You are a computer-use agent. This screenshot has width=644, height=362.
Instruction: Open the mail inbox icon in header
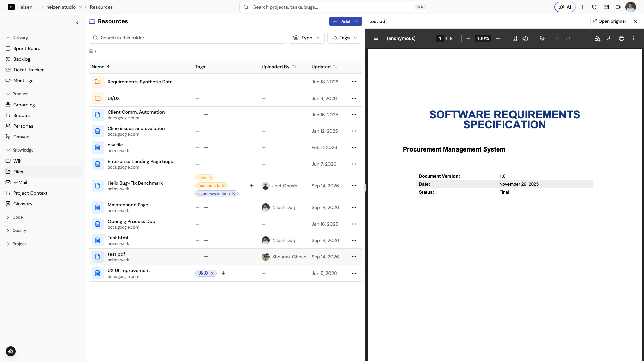click(606, 7)
